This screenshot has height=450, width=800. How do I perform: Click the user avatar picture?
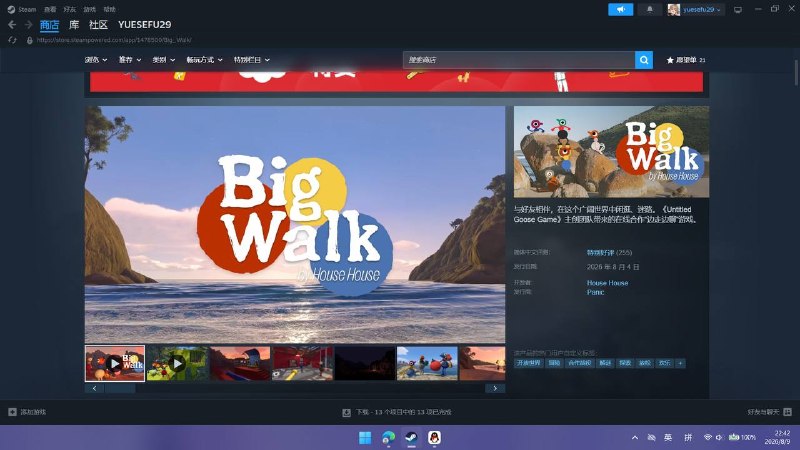[673, 10]
